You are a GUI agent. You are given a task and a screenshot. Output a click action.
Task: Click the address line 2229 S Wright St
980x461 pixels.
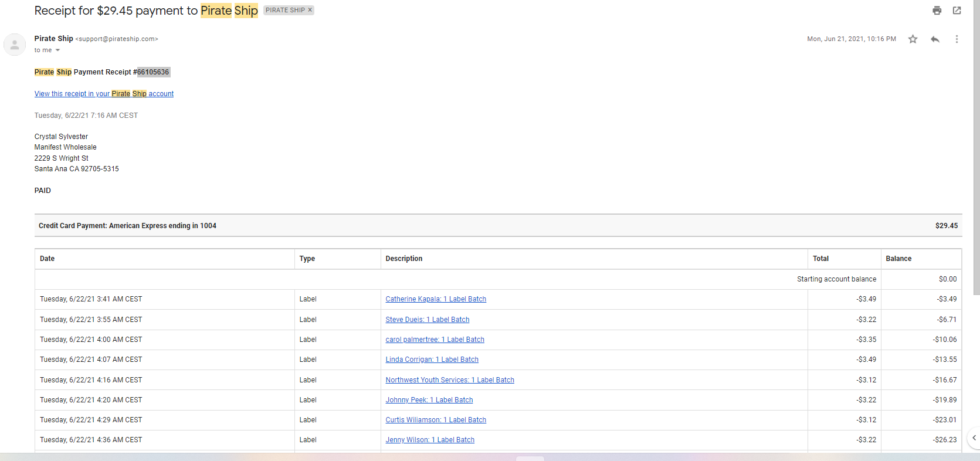coord(62,158)
